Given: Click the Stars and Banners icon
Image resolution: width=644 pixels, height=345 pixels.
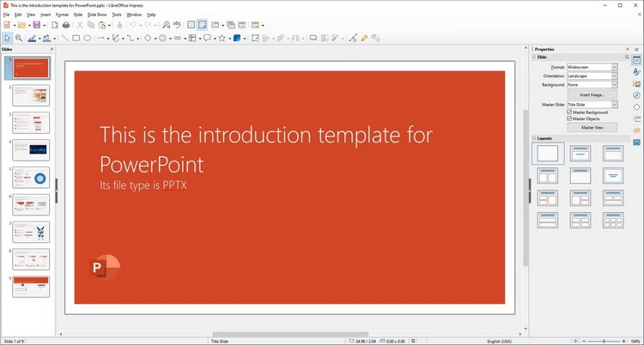Looking at the screenshot, I should pos(222,39).
